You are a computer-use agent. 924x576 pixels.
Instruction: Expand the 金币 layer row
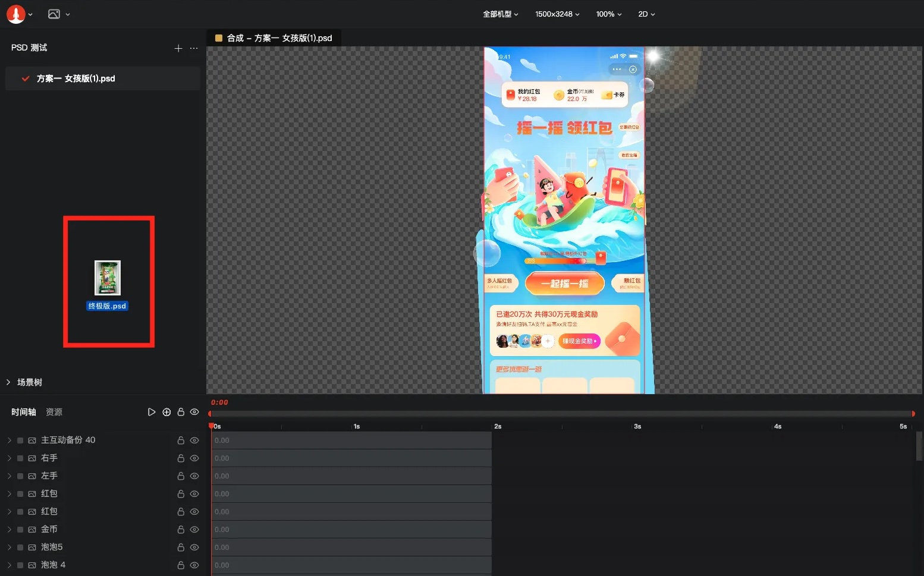coord(9,530)
